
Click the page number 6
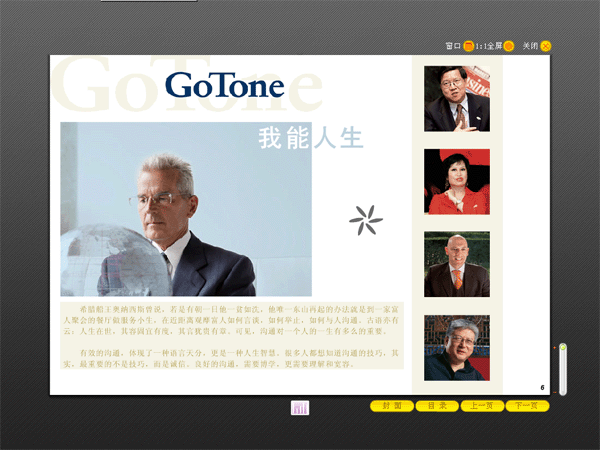[x=542, y=388]
